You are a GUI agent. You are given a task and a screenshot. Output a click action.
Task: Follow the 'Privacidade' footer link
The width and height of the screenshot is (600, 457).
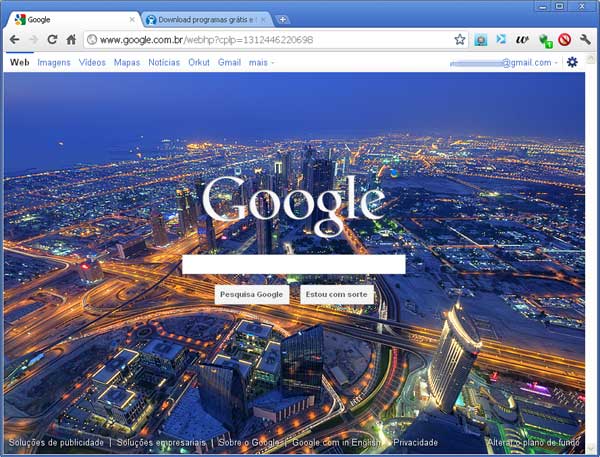coord(416,442)
